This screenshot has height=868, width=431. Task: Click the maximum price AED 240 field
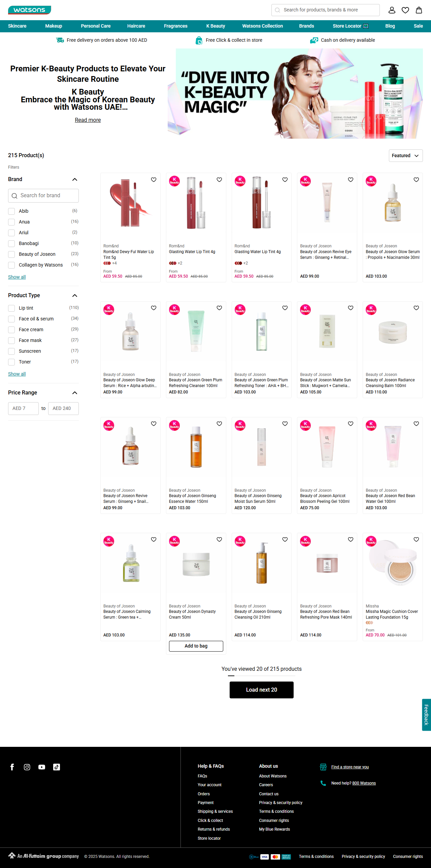(x=63, y=408)
